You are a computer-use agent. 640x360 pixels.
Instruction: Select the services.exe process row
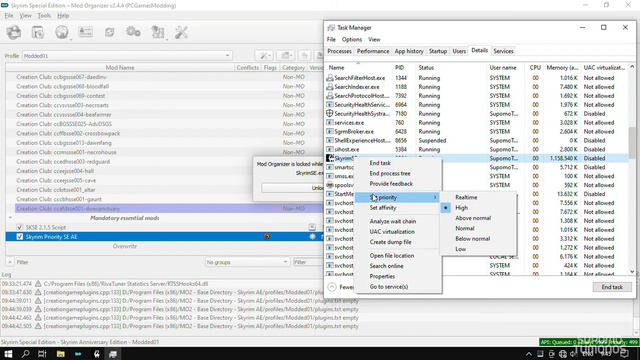click(477, 122)
